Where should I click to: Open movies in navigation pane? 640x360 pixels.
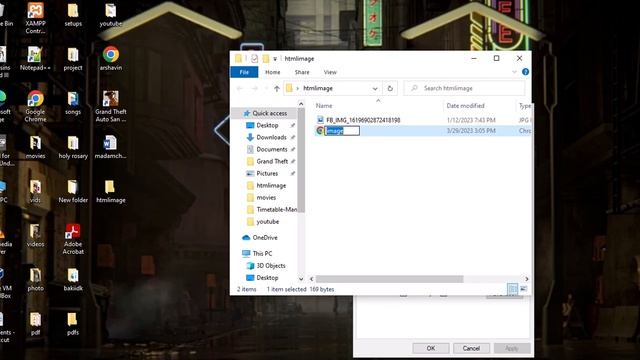pos(266,198)
